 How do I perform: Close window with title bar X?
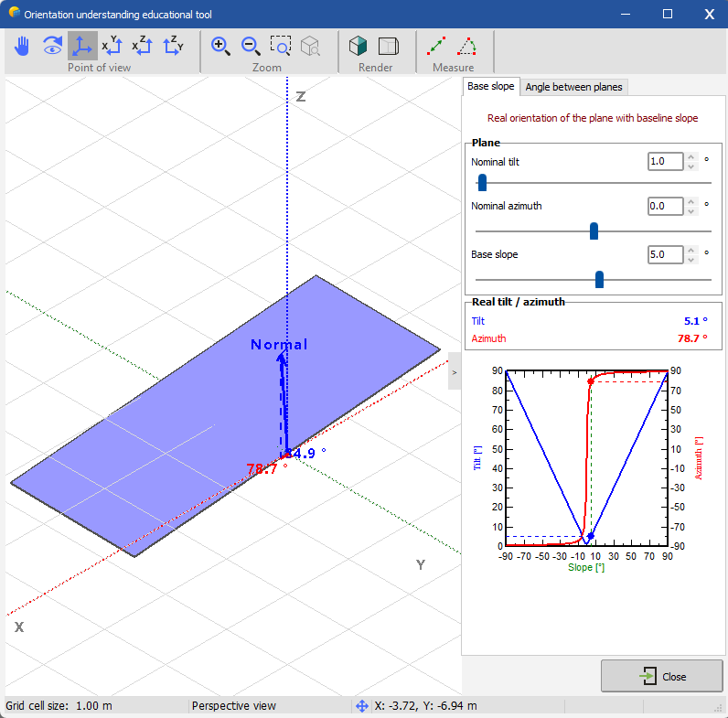[709, 14]
